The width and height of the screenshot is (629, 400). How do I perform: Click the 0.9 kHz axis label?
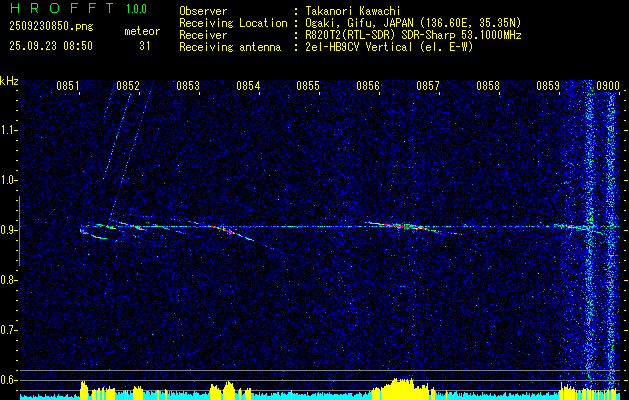(8, 230)
